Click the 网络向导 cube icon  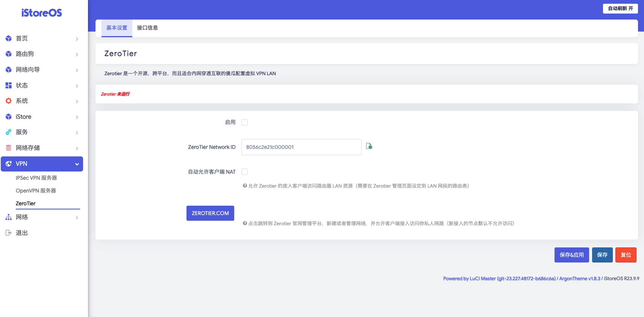click(9, 70)
